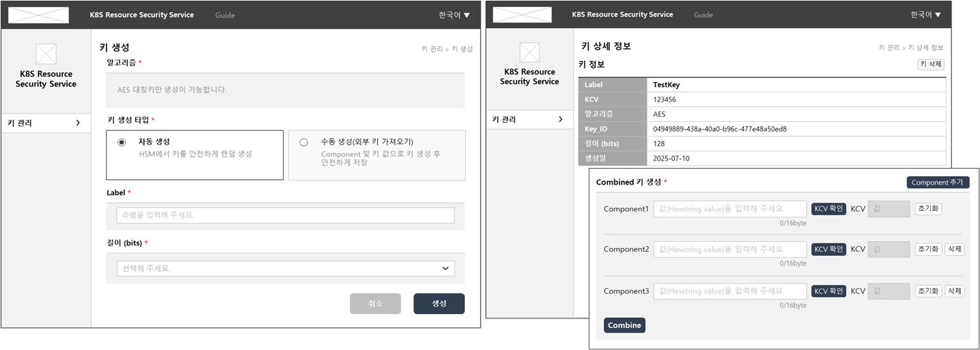Expand 키 관리 in the key creation sidebar
980x350 pixels.
(x=46, y=123)
